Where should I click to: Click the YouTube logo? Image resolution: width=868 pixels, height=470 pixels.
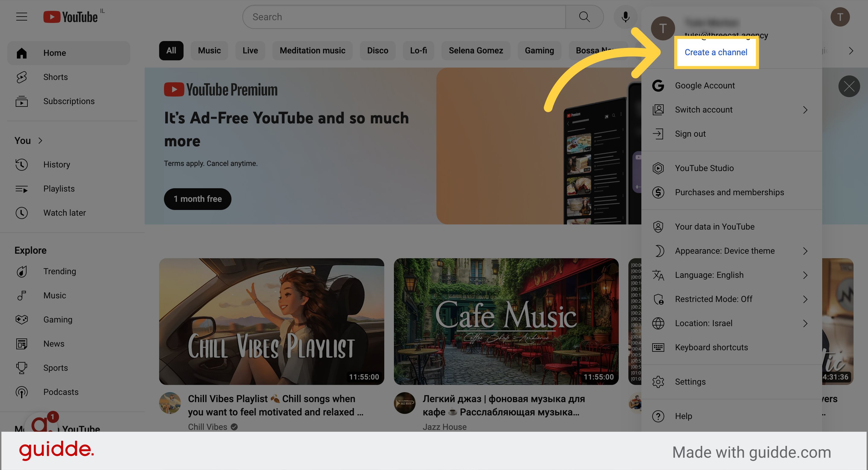tap(71, 17)
